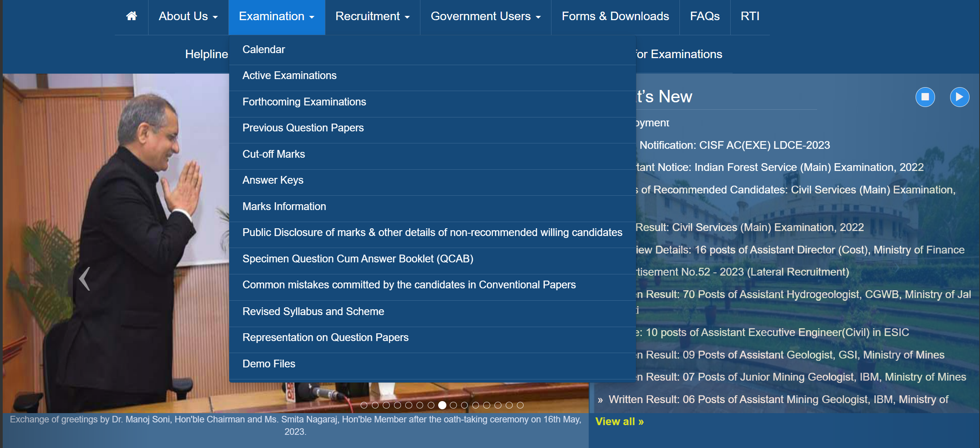Viewport: 980px width, 448px height.
Task: Click Previous Question Papers option
Action: click(x=303, y=128)
